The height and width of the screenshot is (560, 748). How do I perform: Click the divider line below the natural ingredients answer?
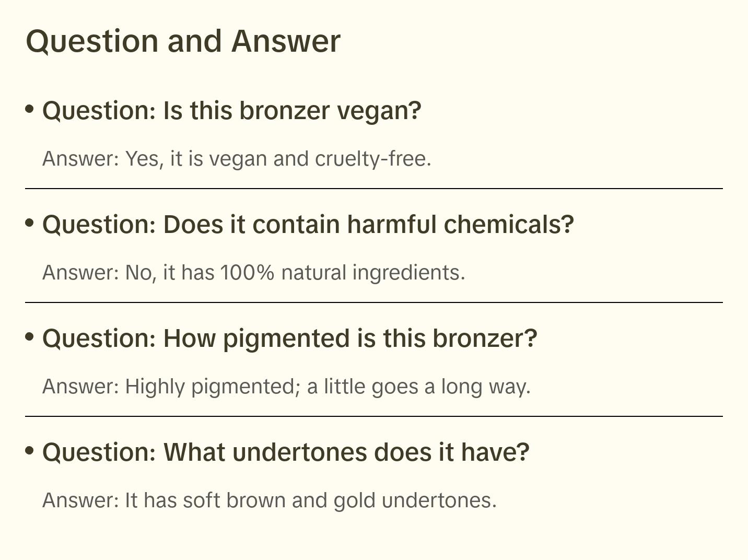(x=373, y=302)
